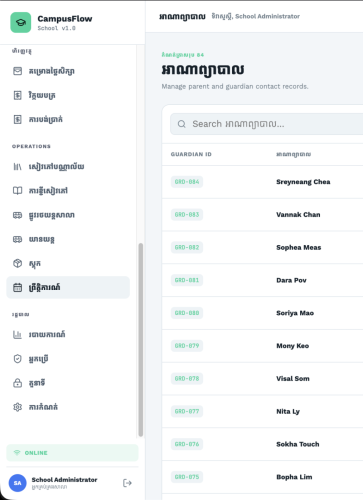Sort by អាណាព្យាបាល name column header

(x=293, y=154)
